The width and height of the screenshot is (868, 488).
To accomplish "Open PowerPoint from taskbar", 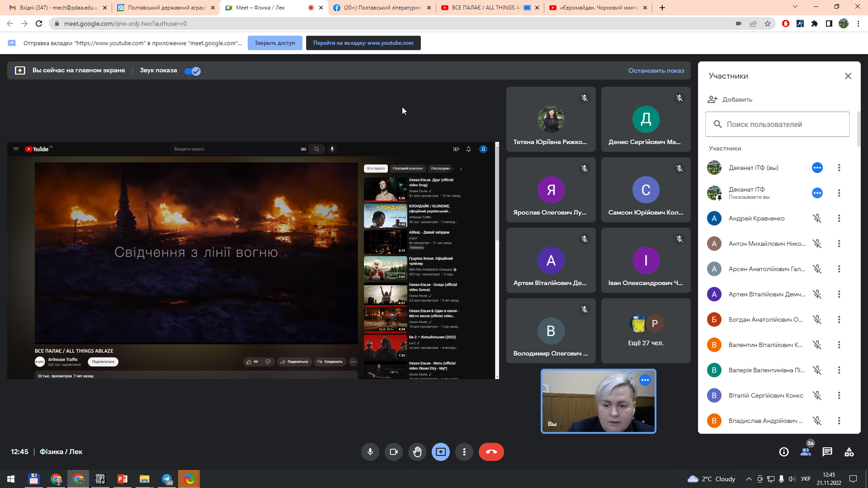I will pyautogui.click(x=123, y=479).
